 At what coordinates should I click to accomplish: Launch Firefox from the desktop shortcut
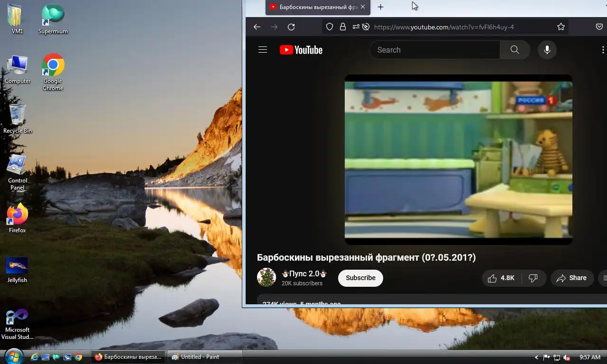click(x=18, y=218)
